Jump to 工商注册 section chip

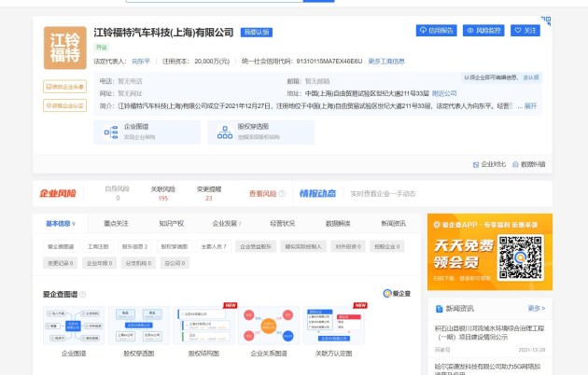[x=98, y=246]
